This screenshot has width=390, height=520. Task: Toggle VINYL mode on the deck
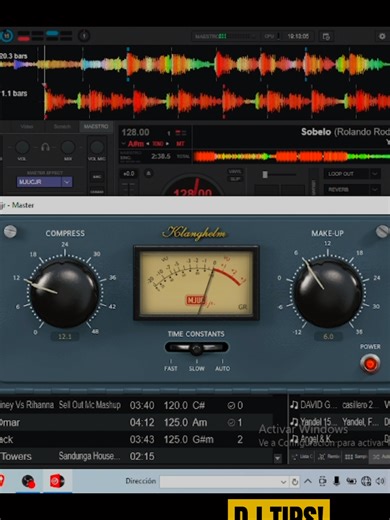[235, 171]
